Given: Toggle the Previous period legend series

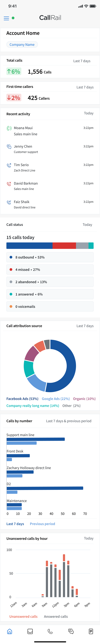Looking at the screenshot, I should point(42,524).
